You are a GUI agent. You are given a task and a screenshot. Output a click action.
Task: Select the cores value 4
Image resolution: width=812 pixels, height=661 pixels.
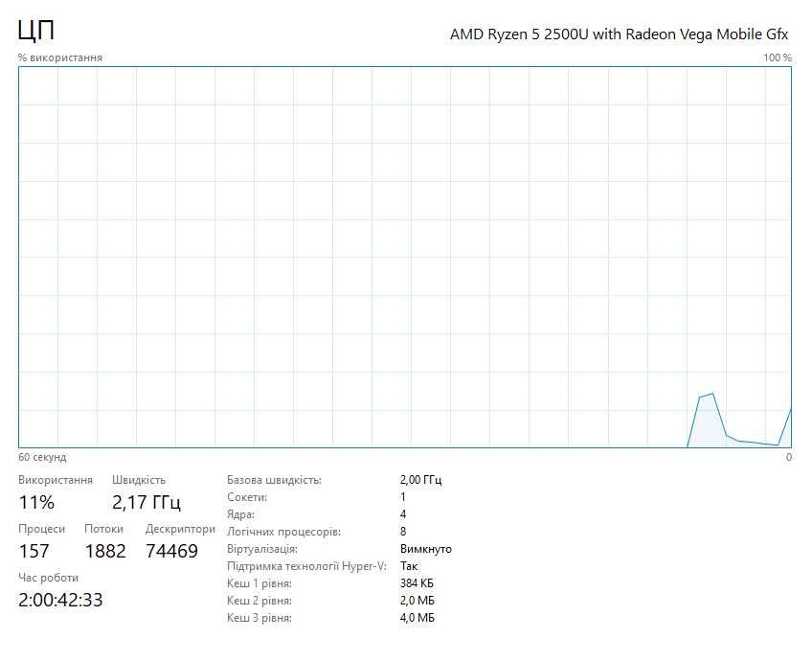point(403,514)
